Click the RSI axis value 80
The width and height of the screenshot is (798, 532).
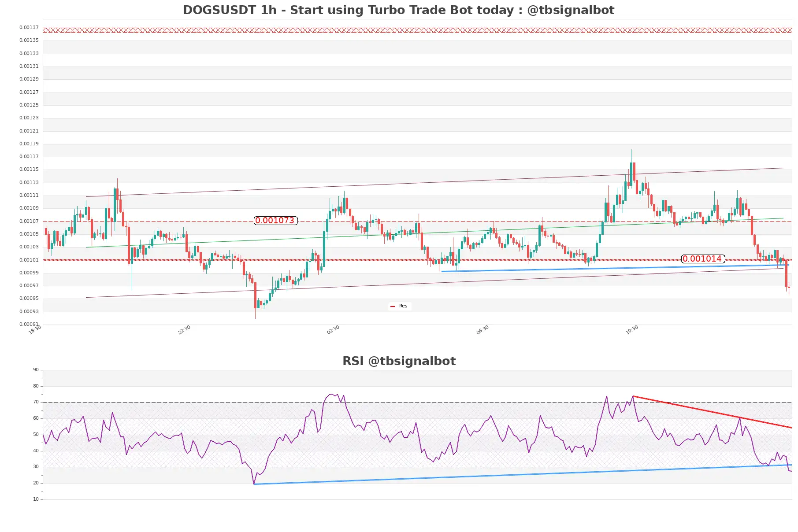pos(36,386)
